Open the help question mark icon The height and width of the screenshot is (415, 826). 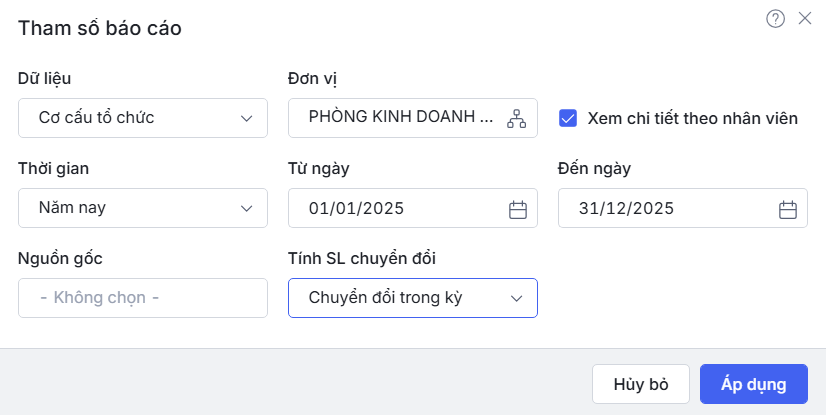[x=775, y=18]
